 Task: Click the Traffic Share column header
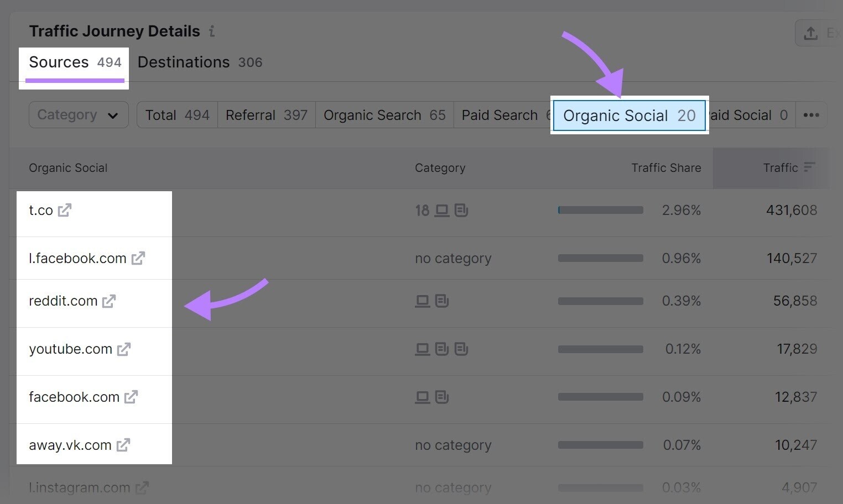point(666,168)
